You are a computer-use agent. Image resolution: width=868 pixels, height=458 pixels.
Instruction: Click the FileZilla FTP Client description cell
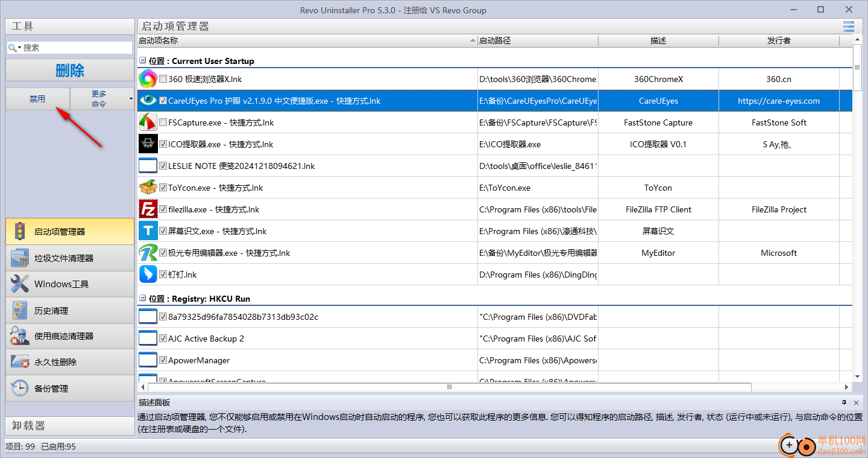(658, 209)
